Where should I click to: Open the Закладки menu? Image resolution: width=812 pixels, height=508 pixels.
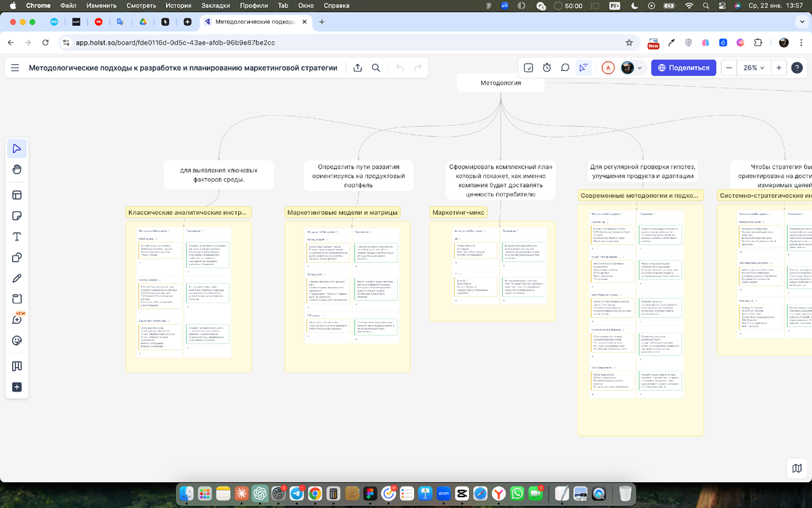coord(216,5)
